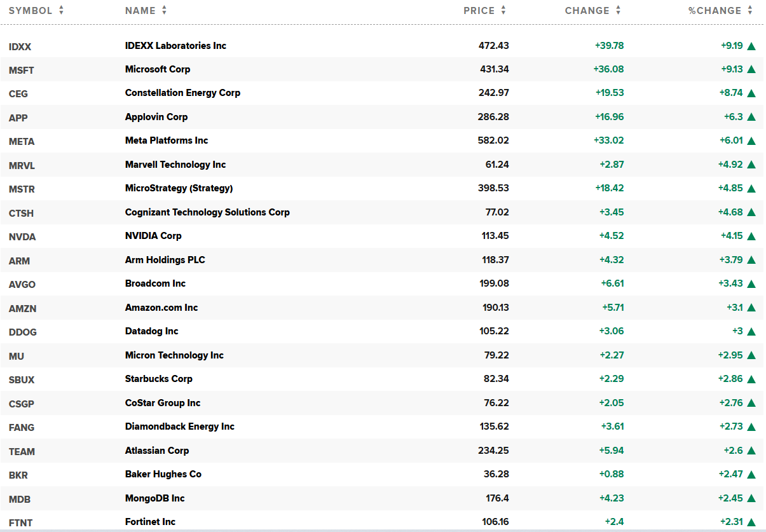The width and height of the screenshot is (766, 532).
Task: Click the green up triangle beside +9.19
Action: coord(751,46)
